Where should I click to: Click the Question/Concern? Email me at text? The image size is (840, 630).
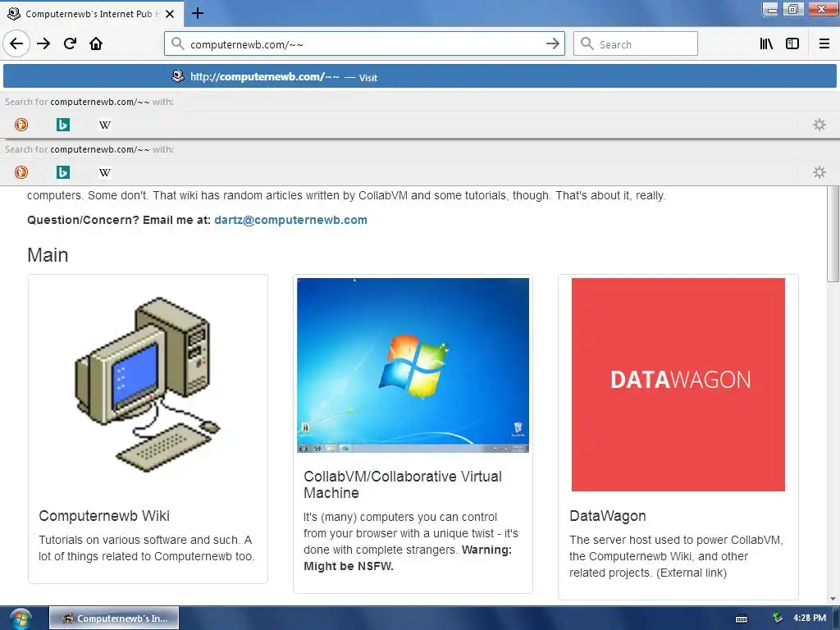pos(119,220)
